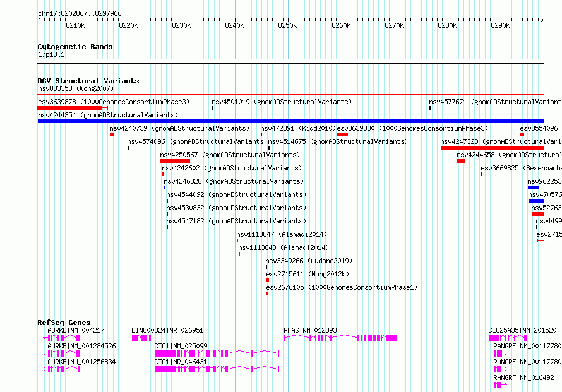Click the chr17:8202867..8297966 region label

pos(80,13)
